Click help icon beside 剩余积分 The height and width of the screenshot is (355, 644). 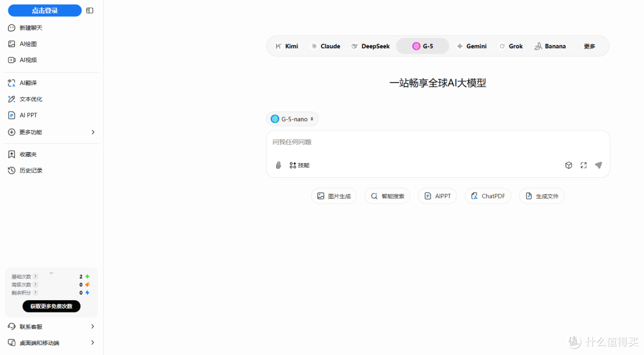35,293
